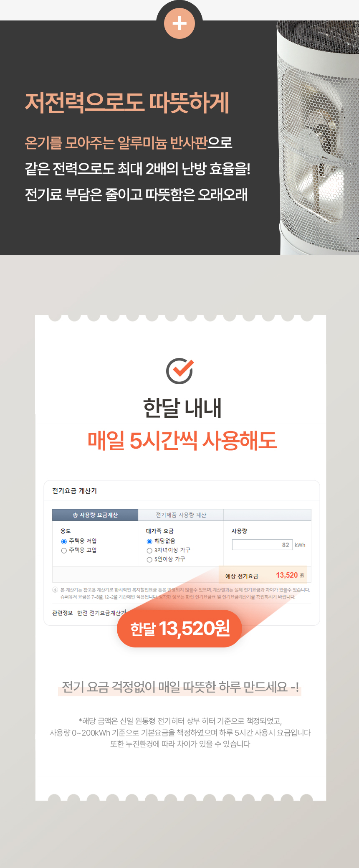Click the 매일 5시간씩 사용해도 heading

pyautogui.click(x=182, y=441)
